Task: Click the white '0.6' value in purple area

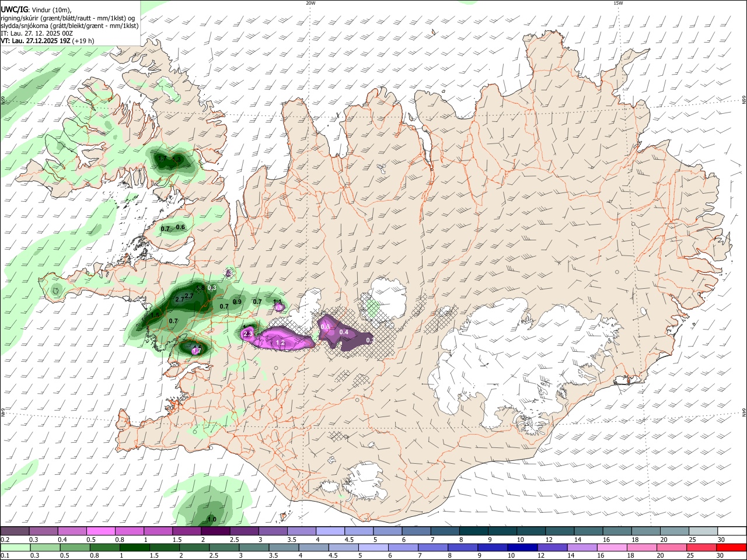Action: click(326, 327)
